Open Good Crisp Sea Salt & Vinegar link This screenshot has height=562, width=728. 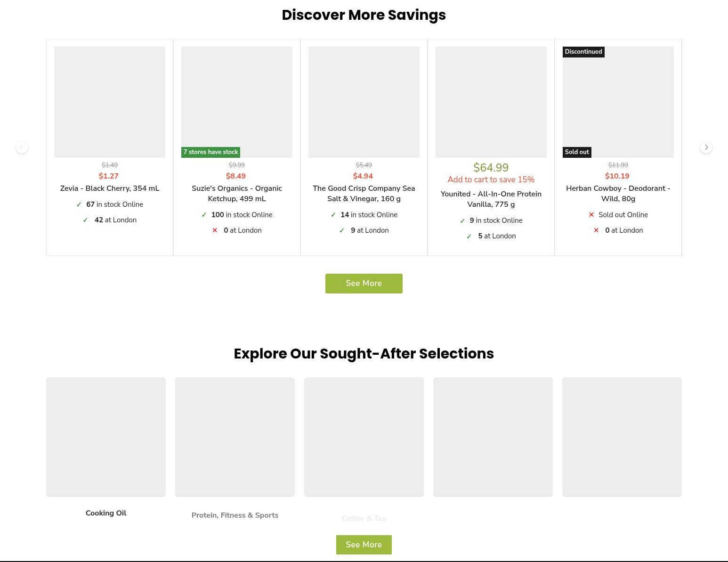(x=364, y=194)
